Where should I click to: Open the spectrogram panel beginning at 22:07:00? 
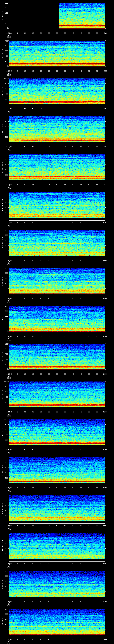pos(57,129)
